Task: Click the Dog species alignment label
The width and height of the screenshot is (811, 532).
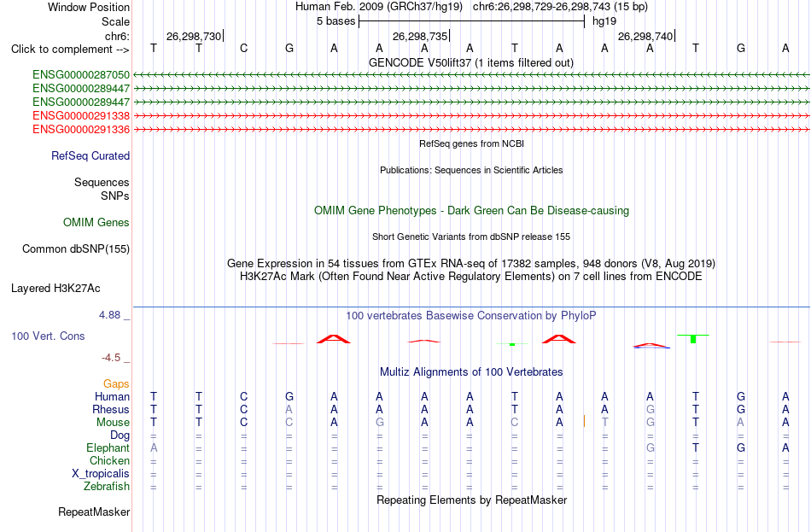Action: (120, 436)
